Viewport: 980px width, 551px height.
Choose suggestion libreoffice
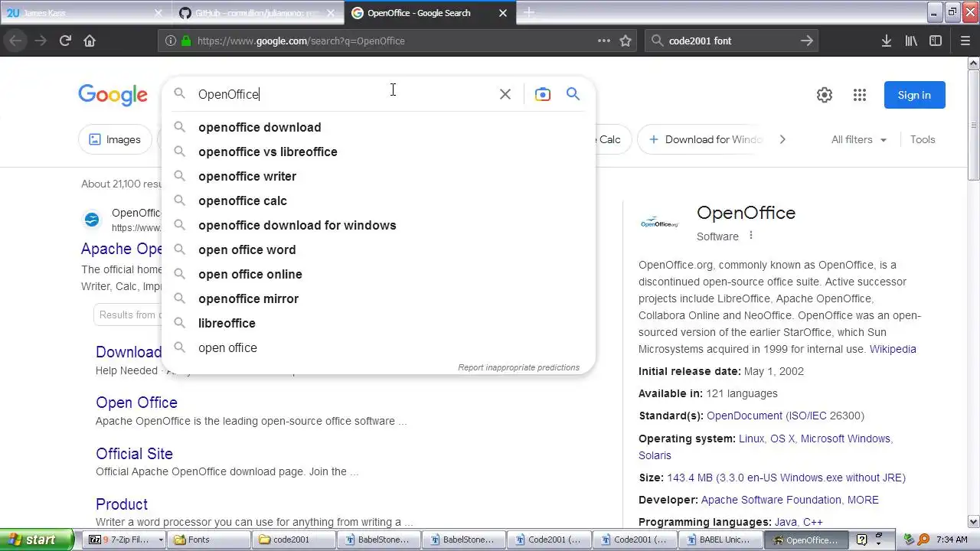click(x=378, y=323)
